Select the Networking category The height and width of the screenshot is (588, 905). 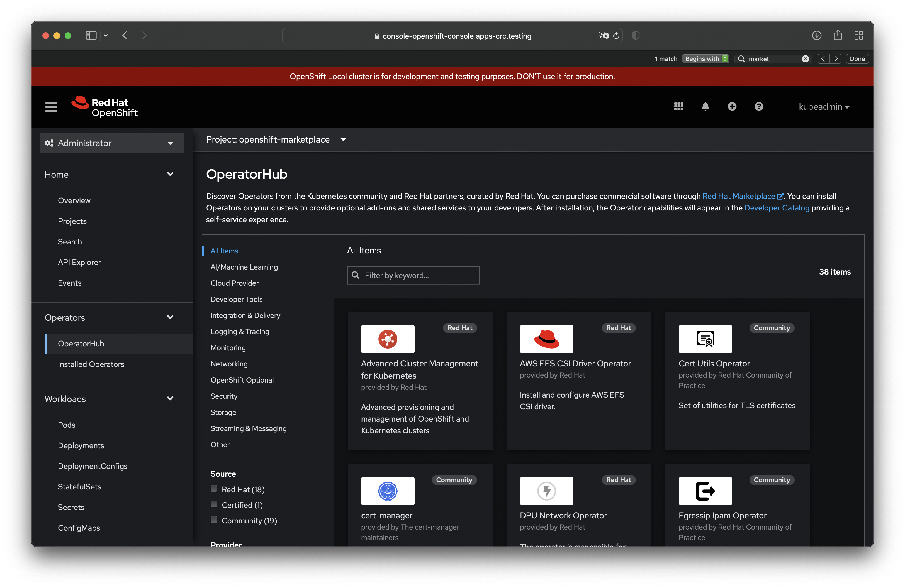pos(229,364)
